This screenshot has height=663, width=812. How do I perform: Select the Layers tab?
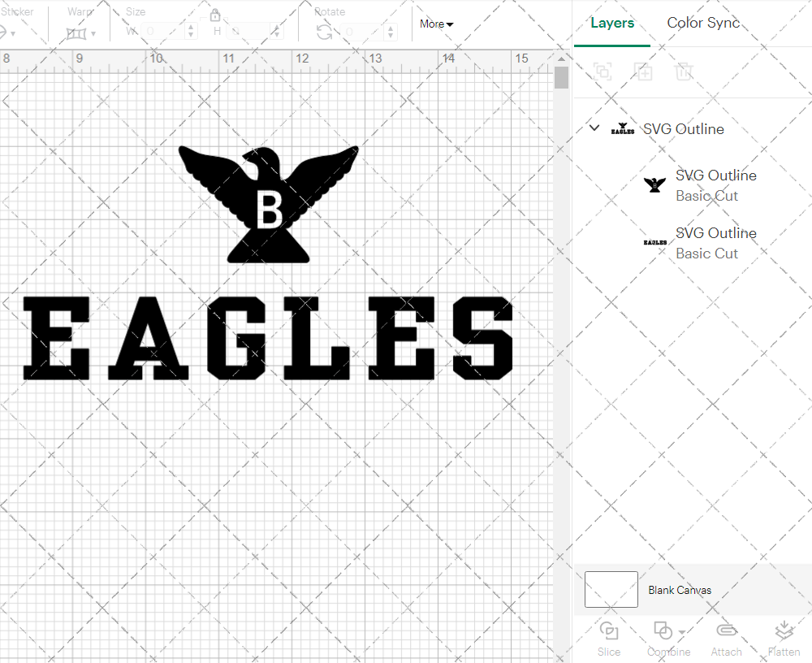click(x=612, y=23)
